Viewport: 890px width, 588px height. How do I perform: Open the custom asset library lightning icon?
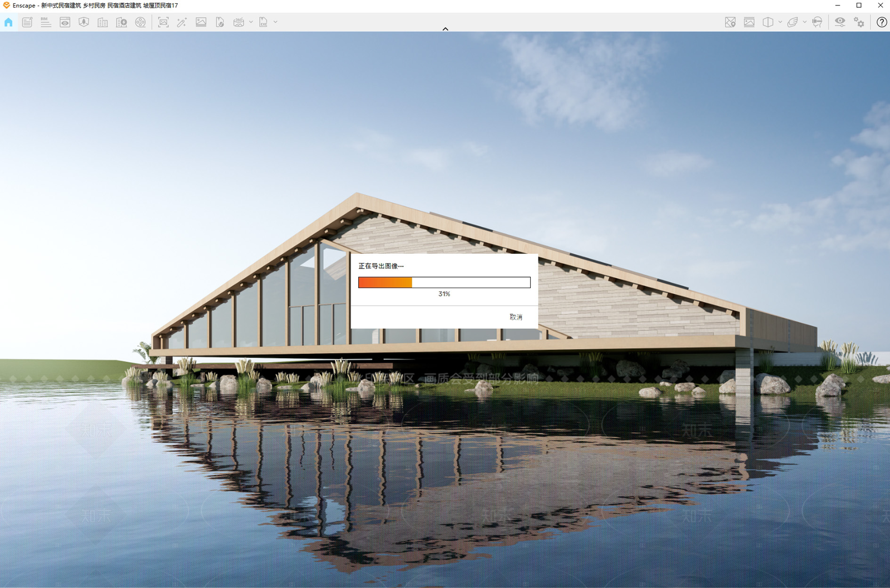click(x=121, y=22)
